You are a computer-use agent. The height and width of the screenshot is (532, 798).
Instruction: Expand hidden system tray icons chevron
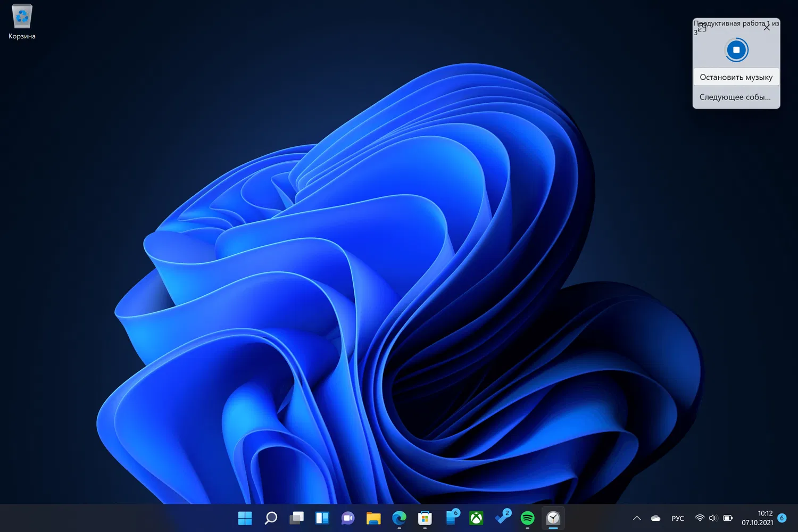pyautogui.click(x=637, y=518)
